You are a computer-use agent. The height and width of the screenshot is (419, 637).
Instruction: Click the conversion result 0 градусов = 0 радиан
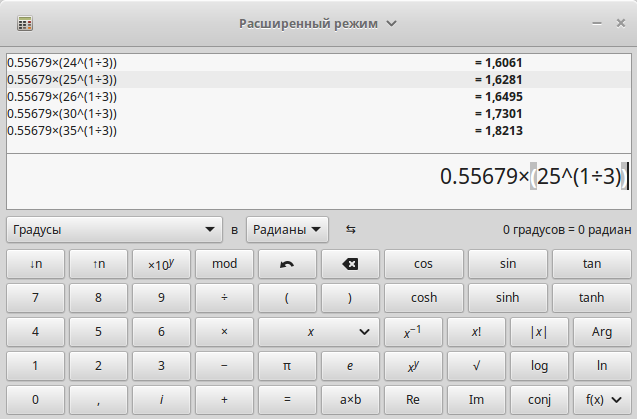coord(567,230)
